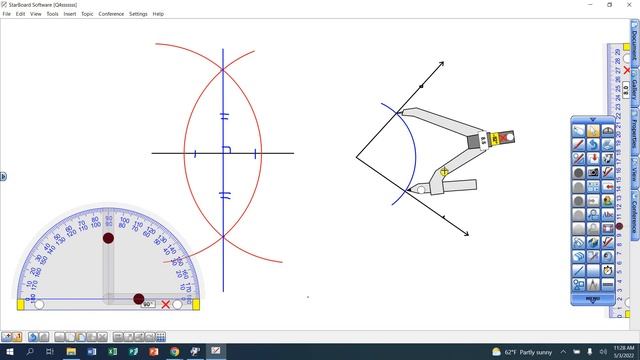640x360 pixels.
Task: Select the straight line tool icon
Action: click(x=578, y=270)
